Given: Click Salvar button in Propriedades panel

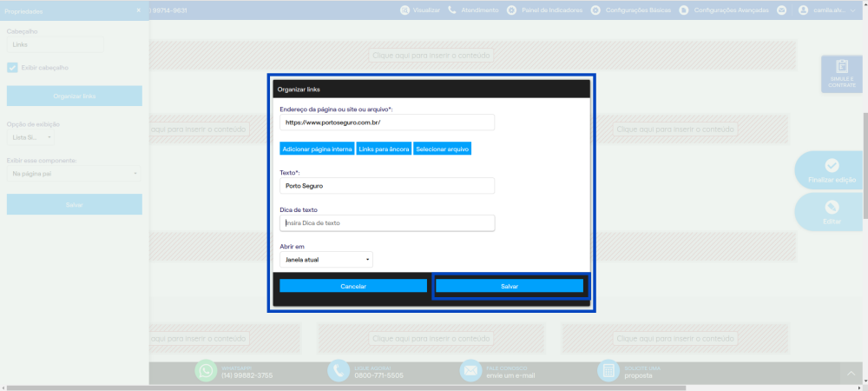Looking at the screenshot, I should (74, 204).
